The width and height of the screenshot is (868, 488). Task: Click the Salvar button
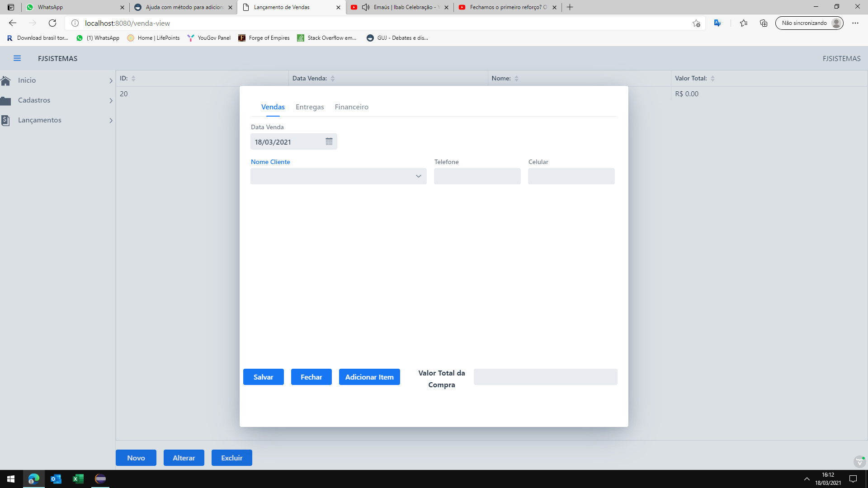[x=264, y=377]
